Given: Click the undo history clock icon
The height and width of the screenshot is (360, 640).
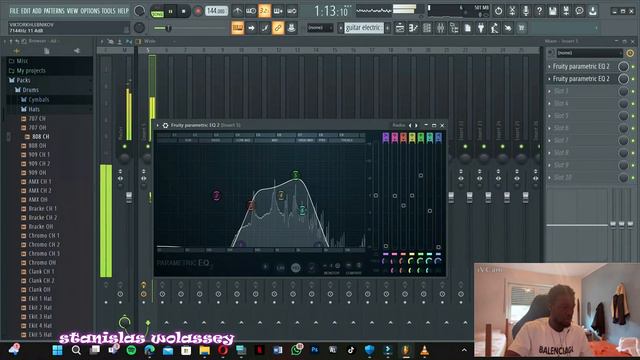Looking at the screenshot, I should pos(498,11).
